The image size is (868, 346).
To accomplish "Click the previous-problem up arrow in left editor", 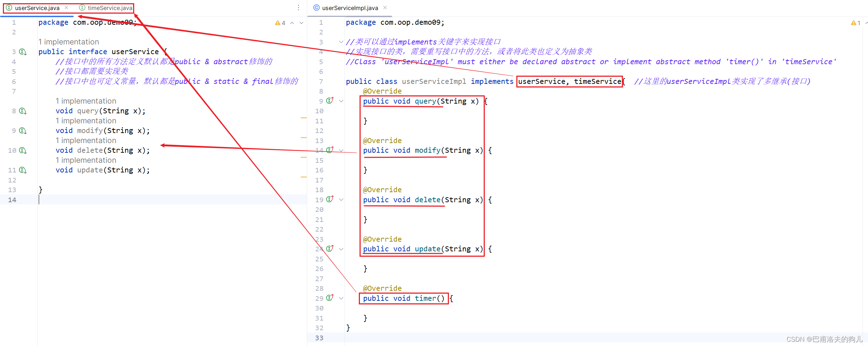I will click(292, 23).
